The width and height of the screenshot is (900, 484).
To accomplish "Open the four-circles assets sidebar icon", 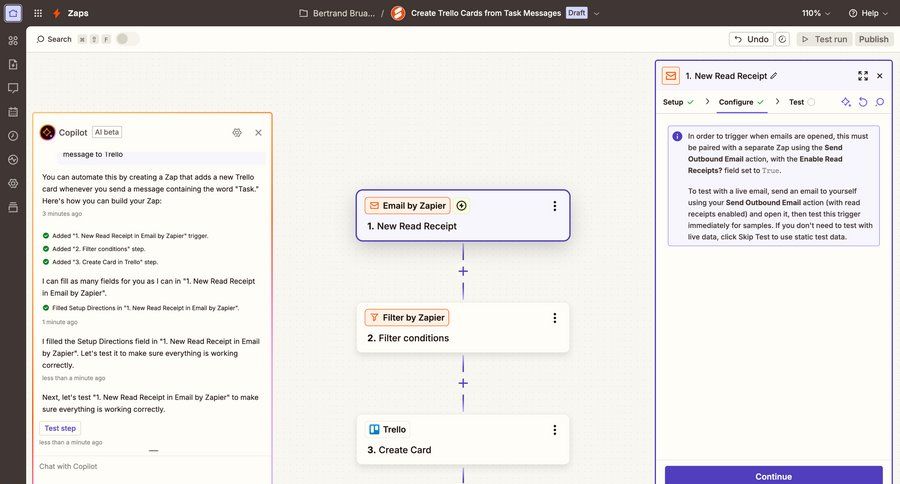I will [13, 40].
